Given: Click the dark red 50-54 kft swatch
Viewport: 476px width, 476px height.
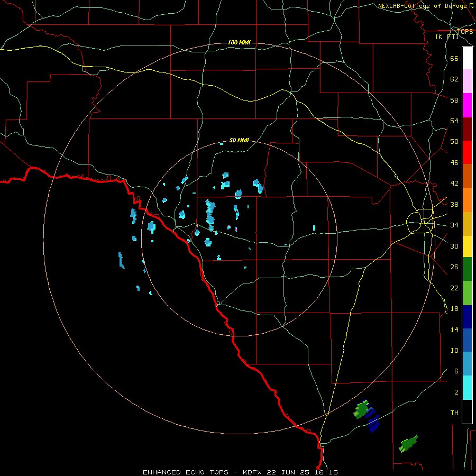Looking at the screenshot, I should 467,129.
